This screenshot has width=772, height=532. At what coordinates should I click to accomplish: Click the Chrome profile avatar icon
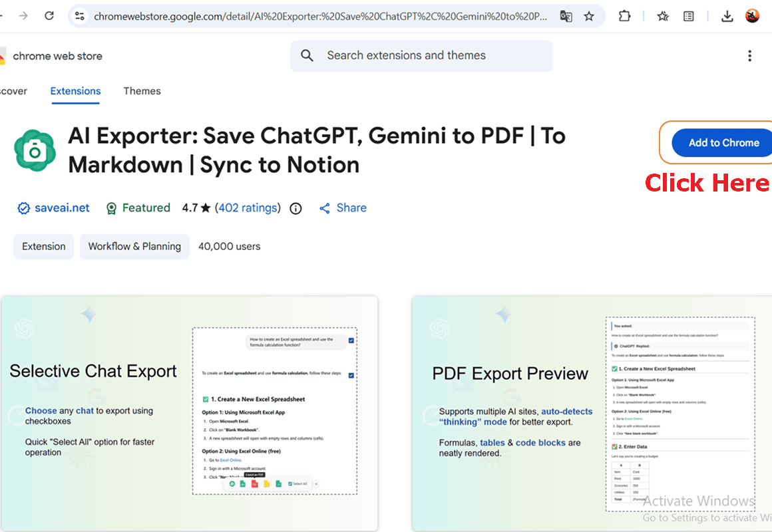pos(752,16)
